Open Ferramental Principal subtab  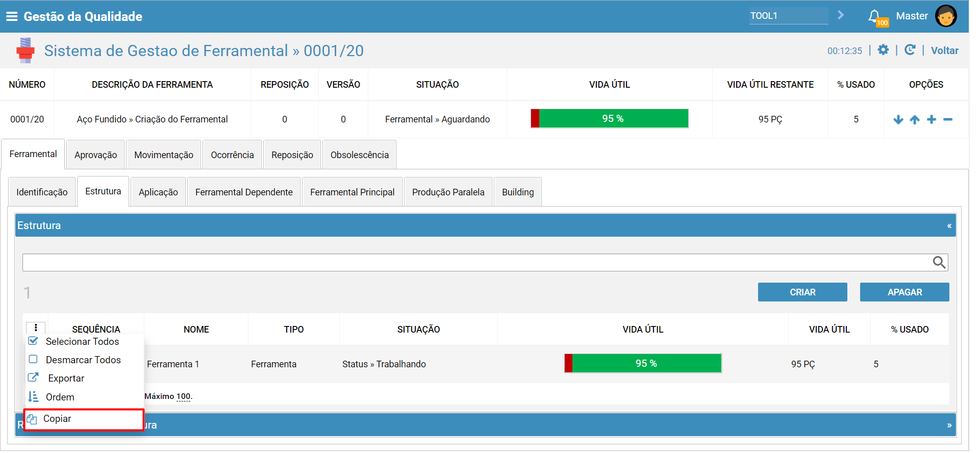click(x=353, y=192)
